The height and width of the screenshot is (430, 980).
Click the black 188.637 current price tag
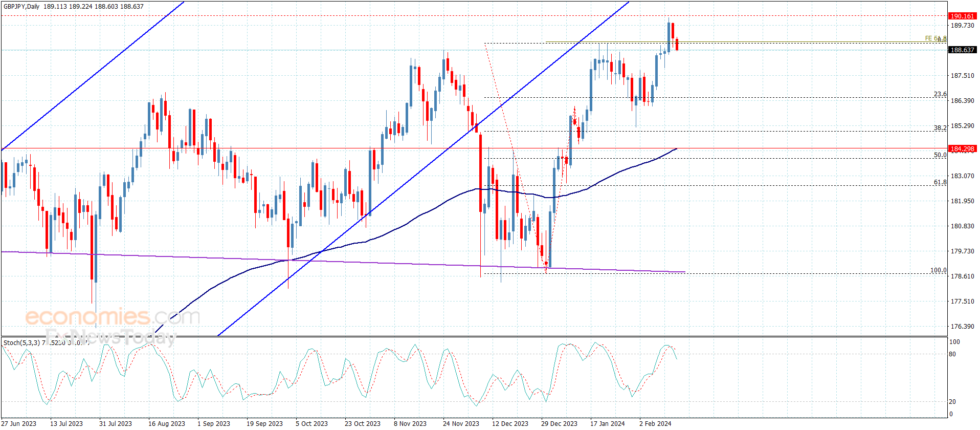[x=962, y=50]
